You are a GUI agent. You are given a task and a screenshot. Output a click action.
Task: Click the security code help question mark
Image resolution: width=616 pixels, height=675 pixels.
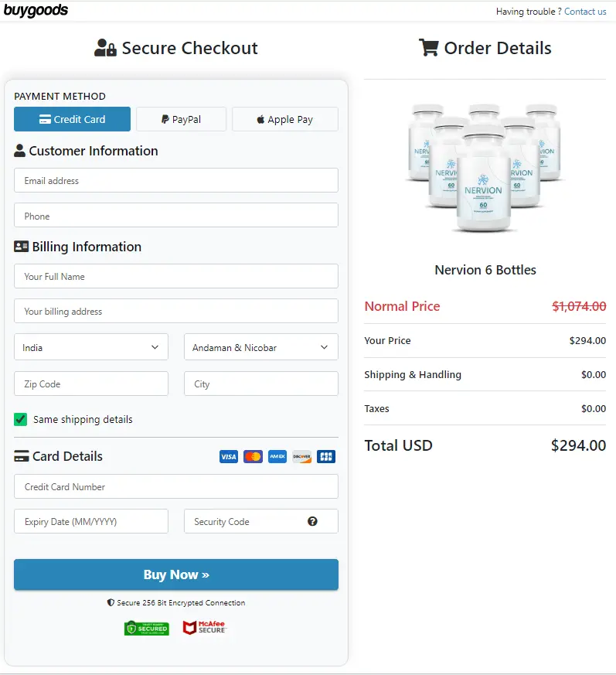pos(312,521)
